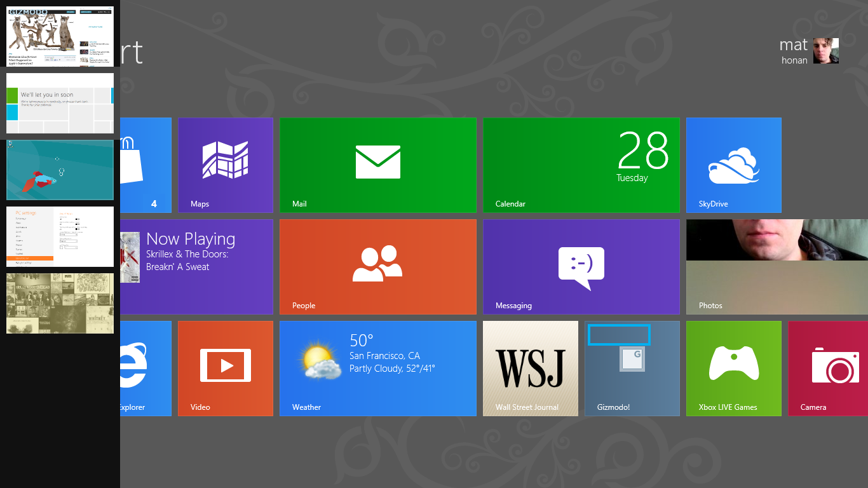Open the Wall Street Journal tile
This screenshot has height=488, width=868.
(531, 369)
